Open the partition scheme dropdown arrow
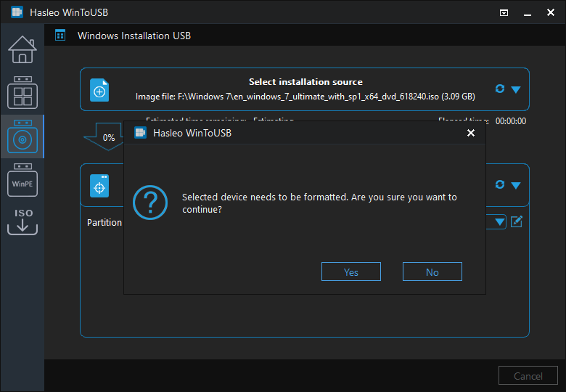 coord(499,221)
